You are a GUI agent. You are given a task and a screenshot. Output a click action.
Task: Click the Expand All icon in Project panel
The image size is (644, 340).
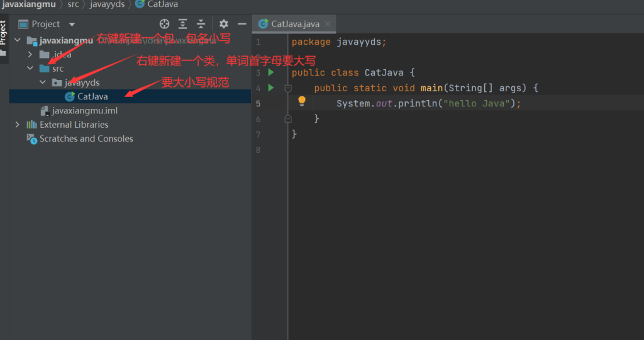(x=182, y=24)
